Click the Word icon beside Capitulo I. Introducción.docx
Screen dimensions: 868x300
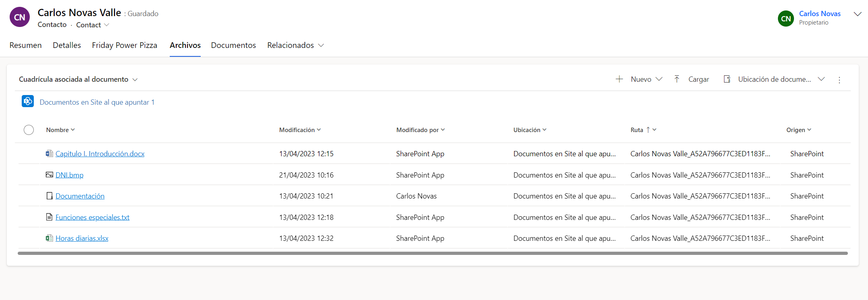click(x=49, y=153)
